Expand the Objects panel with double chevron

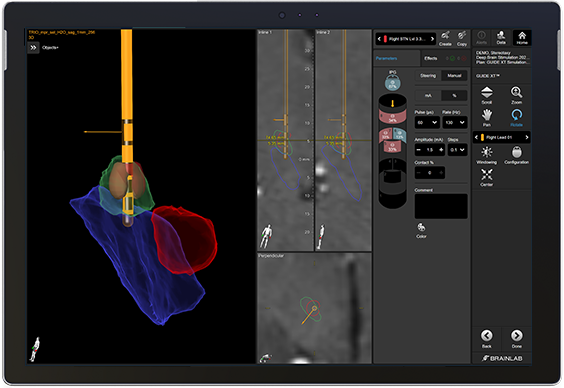(x=33, y=47)
